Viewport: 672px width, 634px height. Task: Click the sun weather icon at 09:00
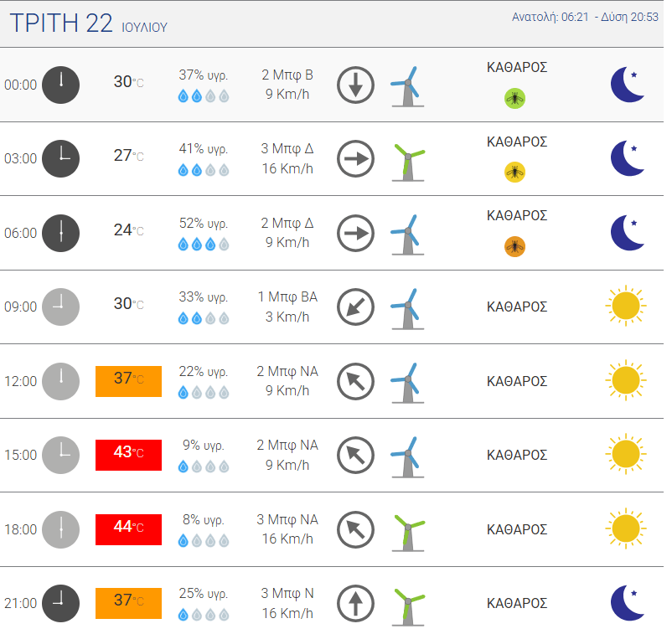[x=626, y=306]
